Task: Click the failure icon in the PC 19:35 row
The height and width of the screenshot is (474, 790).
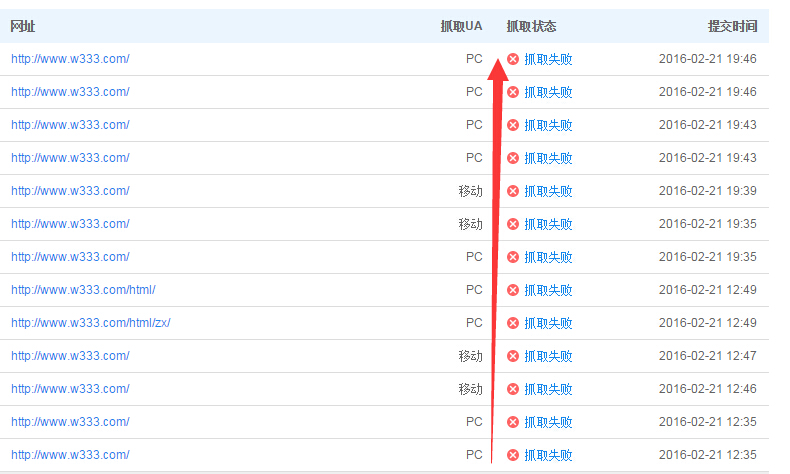Action: (x=513, y=257)
